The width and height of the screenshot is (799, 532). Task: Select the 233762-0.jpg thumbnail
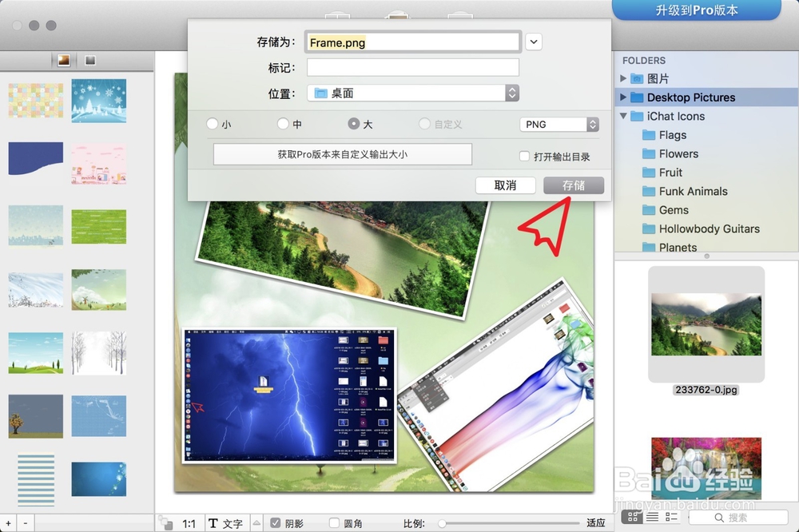click(706, 324)
